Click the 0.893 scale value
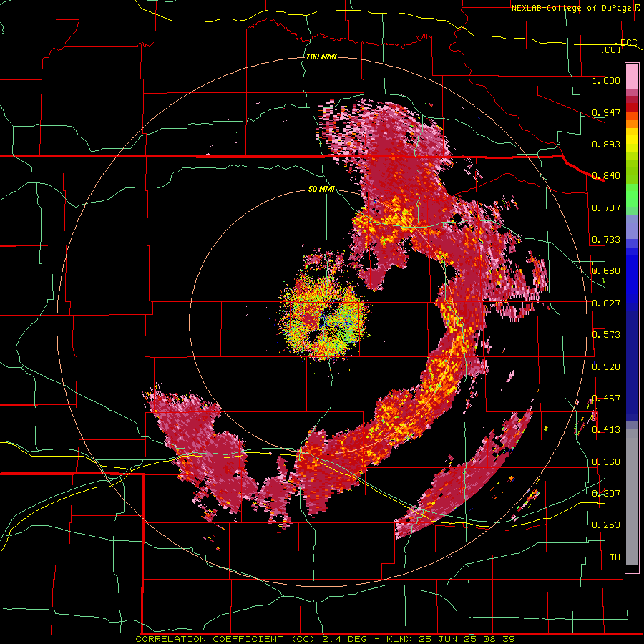The image size is (644, 644). click(606, 144)
